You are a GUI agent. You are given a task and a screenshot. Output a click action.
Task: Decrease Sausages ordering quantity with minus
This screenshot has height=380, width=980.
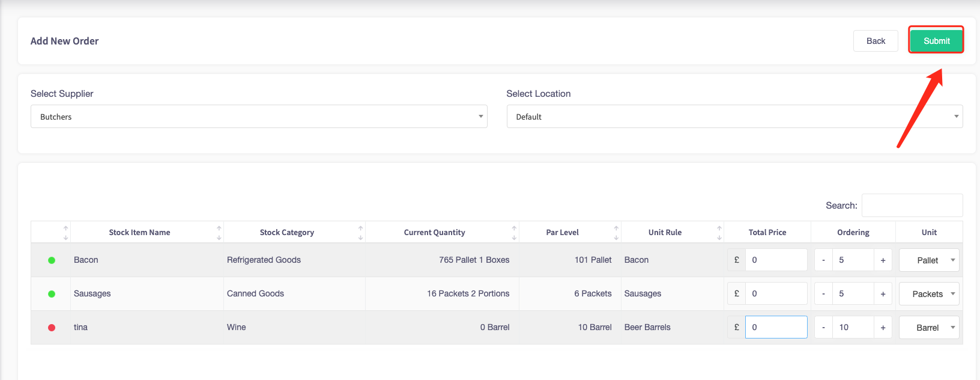click(823, 294)
